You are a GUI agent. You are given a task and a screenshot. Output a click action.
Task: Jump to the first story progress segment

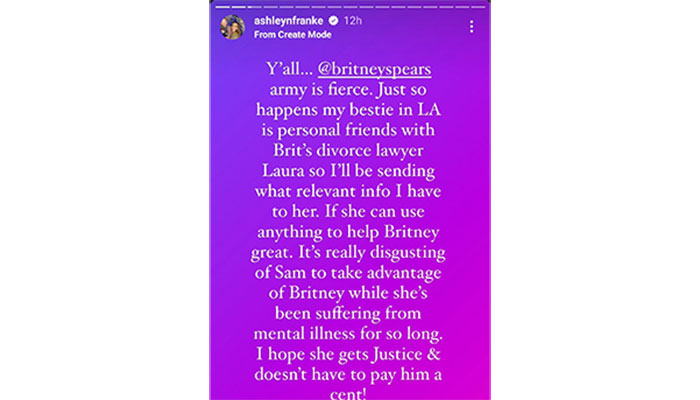(222, 7)
